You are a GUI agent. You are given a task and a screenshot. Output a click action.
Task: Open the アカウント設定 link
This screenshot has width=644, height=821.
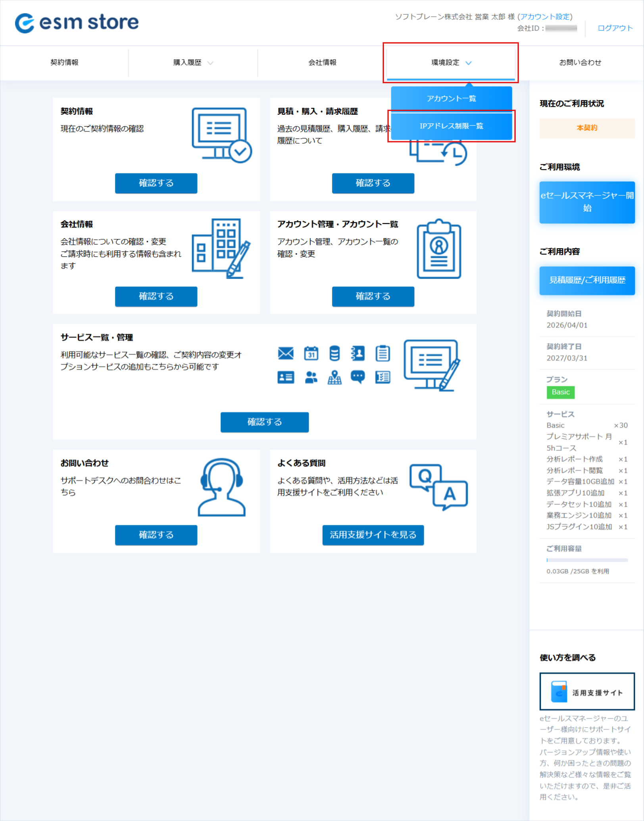[545, 17]
